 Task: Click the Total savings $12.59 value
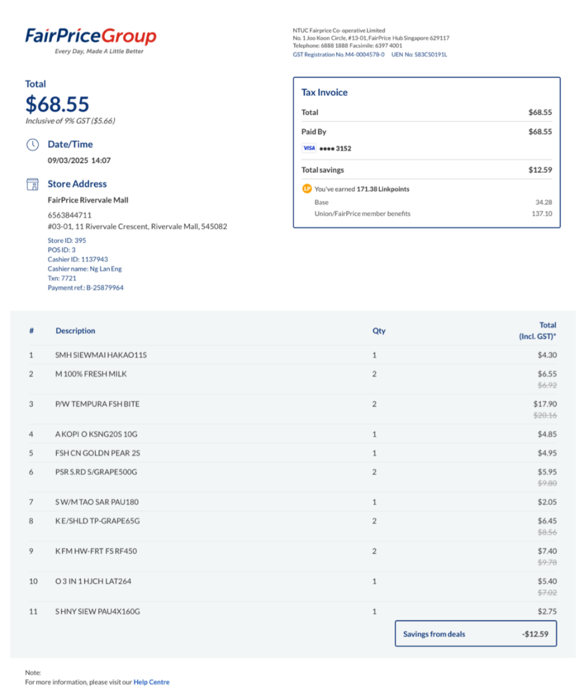540,170
